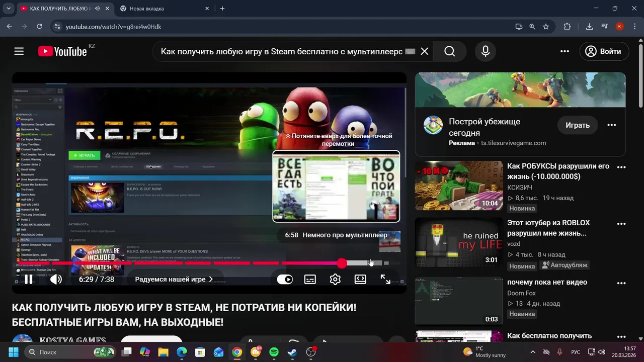Open the vozd video thumbnail 'he ruined my LIFE'
Screen dimensions: 644x362
(459, 242)
